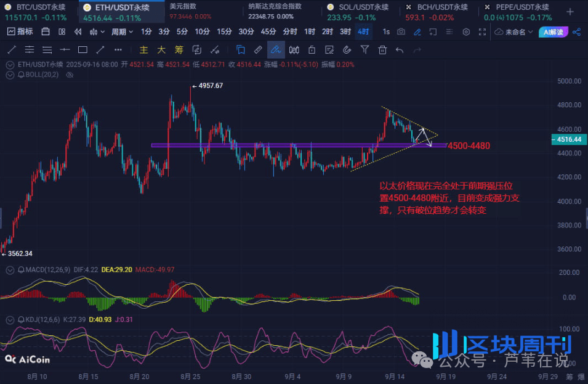Open the candlestick chart type dropdown
Image resolution: width=588 pixels, height=384 pixels.
97,32
